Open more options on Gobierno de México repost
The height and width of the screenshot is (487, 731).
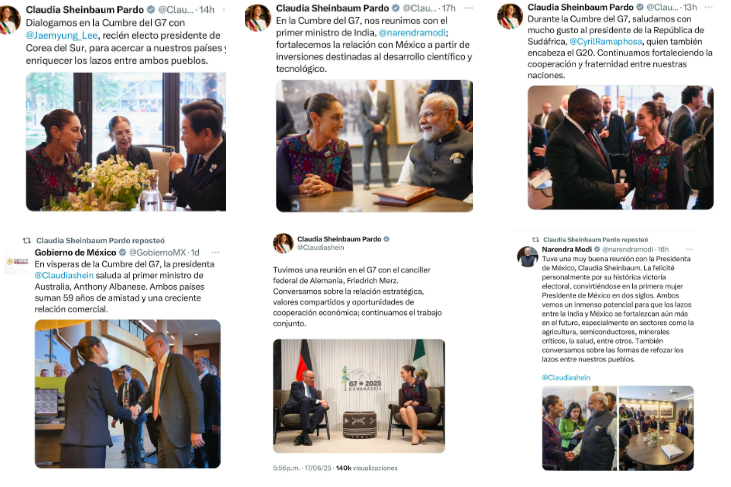point(215,252)
